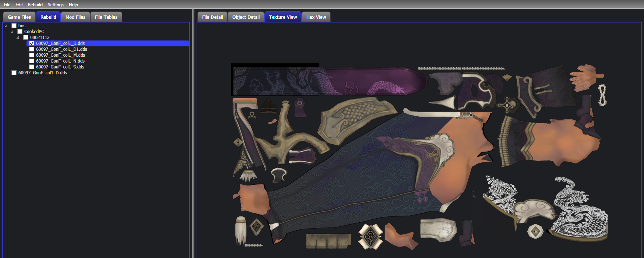Screen dimensions: 644x258
Task: Click the costume texture preview image
Action: [420, 157]
